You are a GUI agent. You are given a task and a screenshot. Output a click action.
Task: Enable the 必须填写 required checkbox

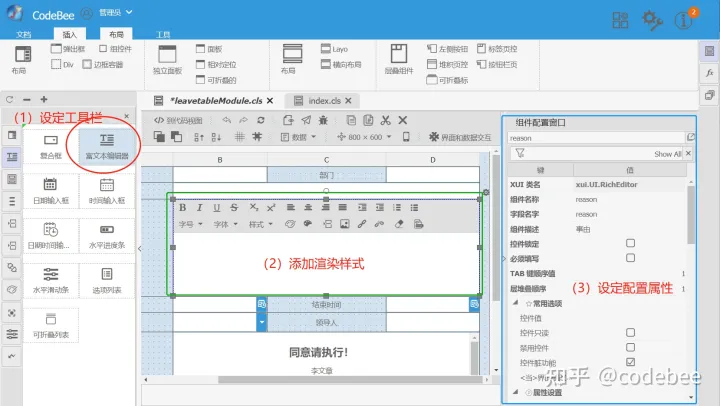630,258
